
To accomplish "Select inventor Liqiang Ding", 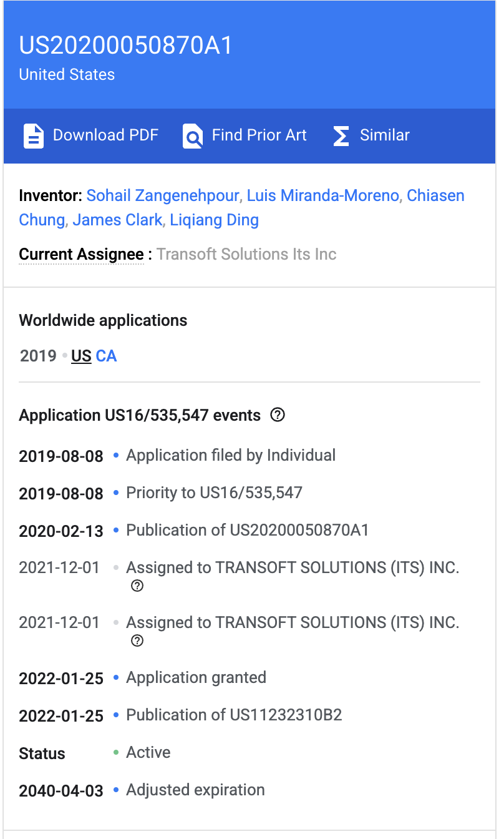I will pos(214,220).
